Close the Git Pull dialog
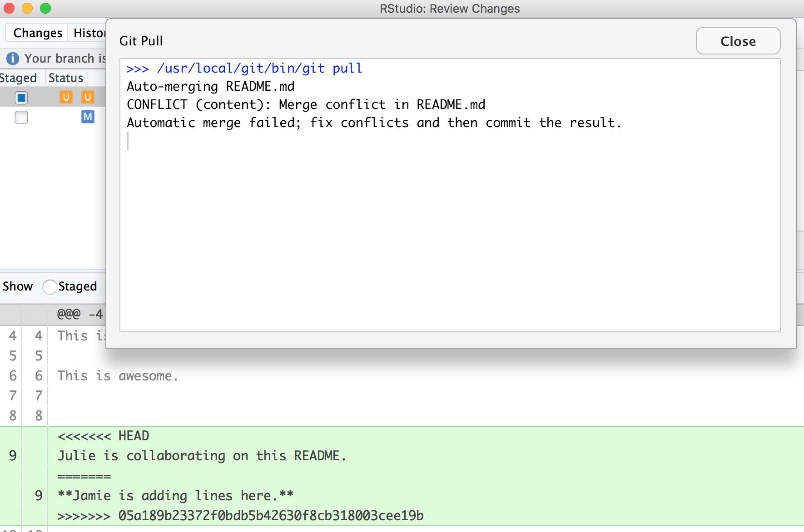Screen dimensions: 804x532 click(x=738, y=41)
